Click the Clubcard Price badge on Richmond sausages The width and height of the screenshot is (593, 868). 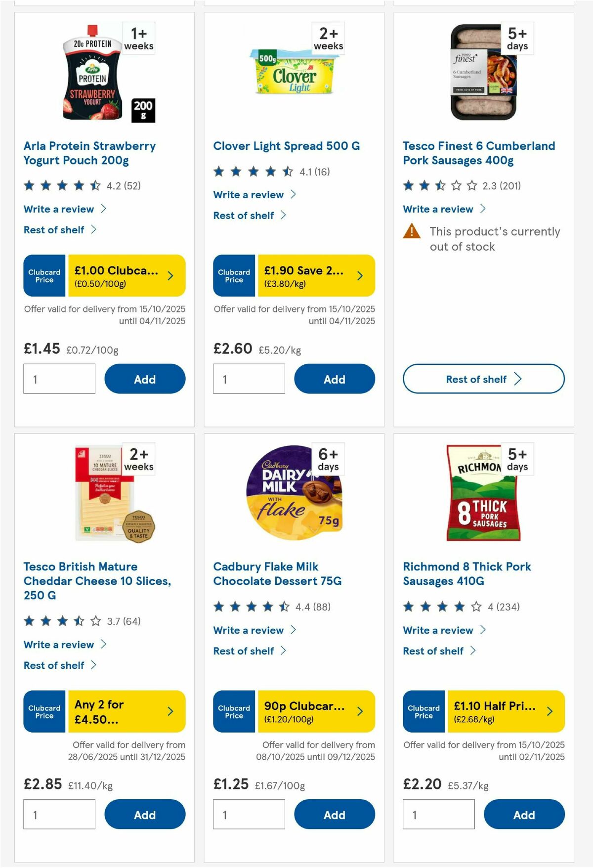[x=423, y=711]
